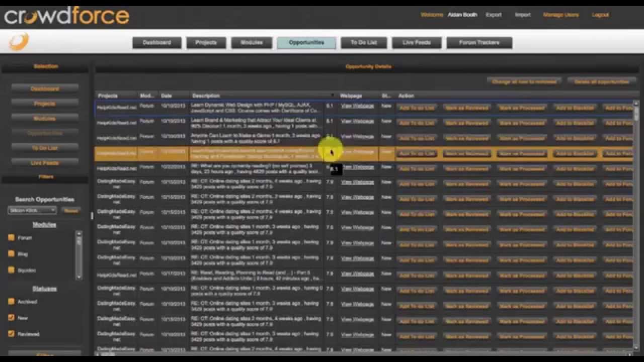Viewport: 644px width, 362px height.
Task: Switch to the Projects tab in the top navigation
Action: pyautogui.click(x=206, y=43)
